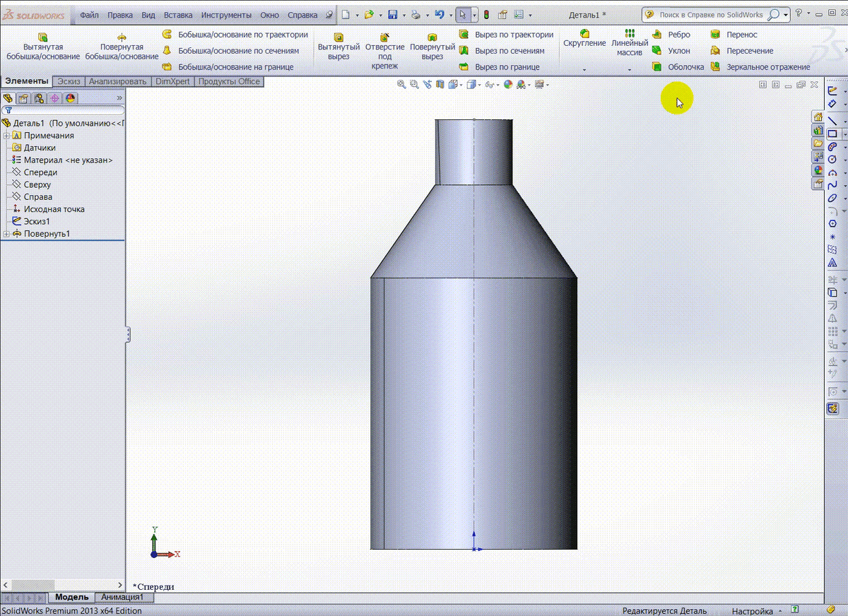Expand the Примечания tree node
848x616 pixels.
click(x=6, y=136)
